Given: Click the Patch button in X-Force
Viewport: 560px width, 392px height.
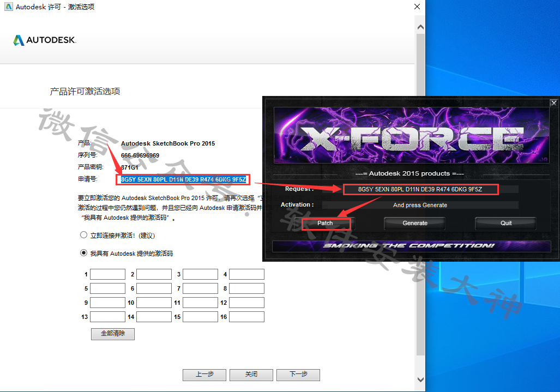Looking at the screenshot, I should [325, 223].
